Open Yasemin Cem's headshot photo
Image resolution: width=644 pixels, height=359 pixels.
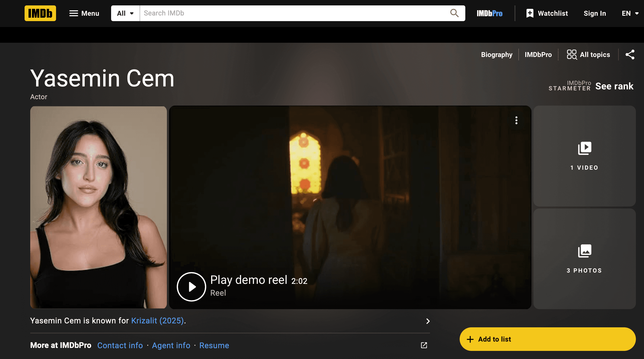99,207
